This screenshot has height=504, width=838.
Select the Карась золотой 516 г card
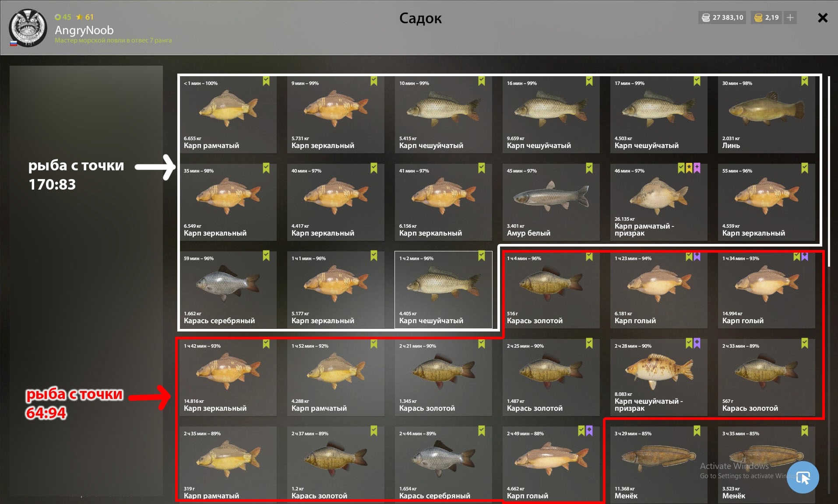coord(551,290)
